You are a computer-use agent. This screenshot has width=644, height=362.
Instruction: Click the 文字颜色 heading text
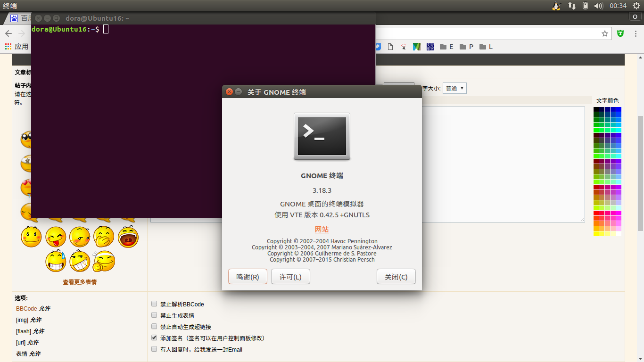tap(607, 101)
